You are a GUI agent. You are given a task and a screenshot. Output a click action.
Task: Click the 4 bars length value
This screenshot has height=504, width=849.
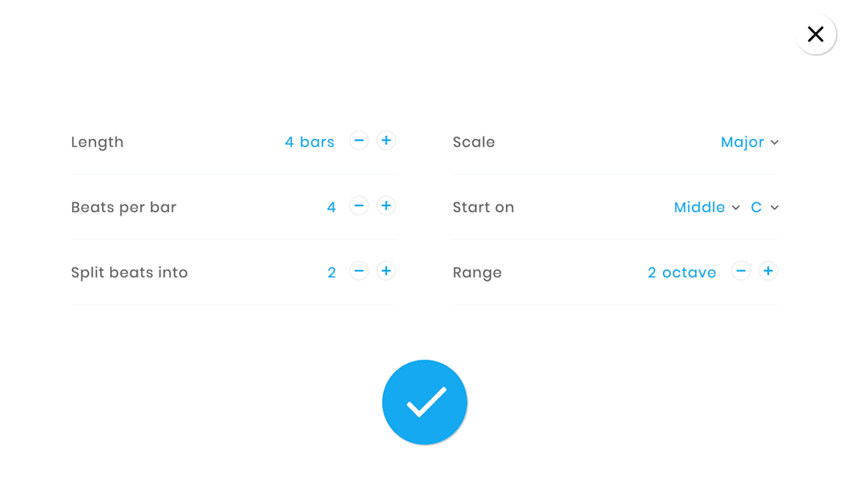click(x=309, y=143)
